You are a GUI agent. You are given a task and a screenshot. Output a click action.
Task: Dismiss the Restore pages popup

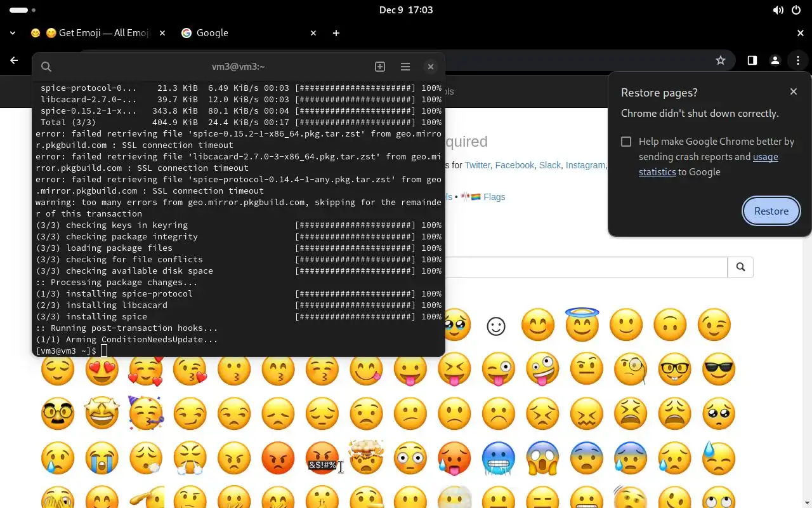pos(794,91)
